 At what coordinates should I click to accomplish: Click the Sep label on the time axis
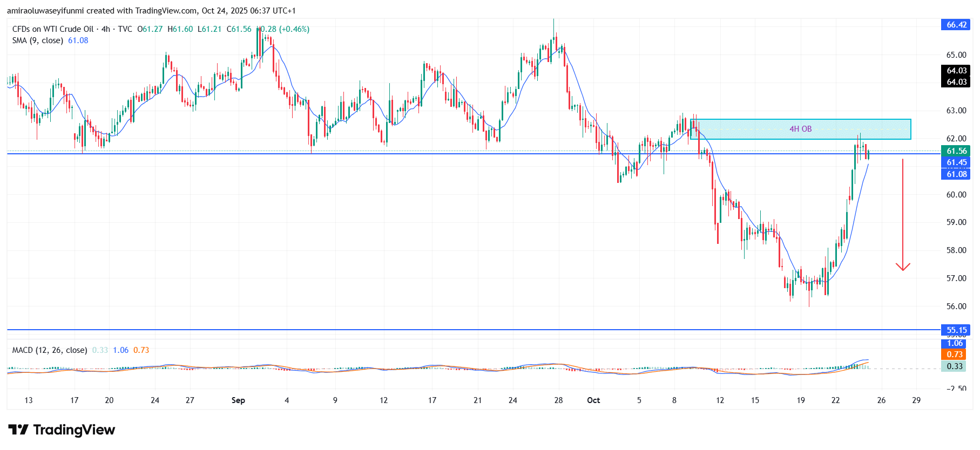(238, 400)
